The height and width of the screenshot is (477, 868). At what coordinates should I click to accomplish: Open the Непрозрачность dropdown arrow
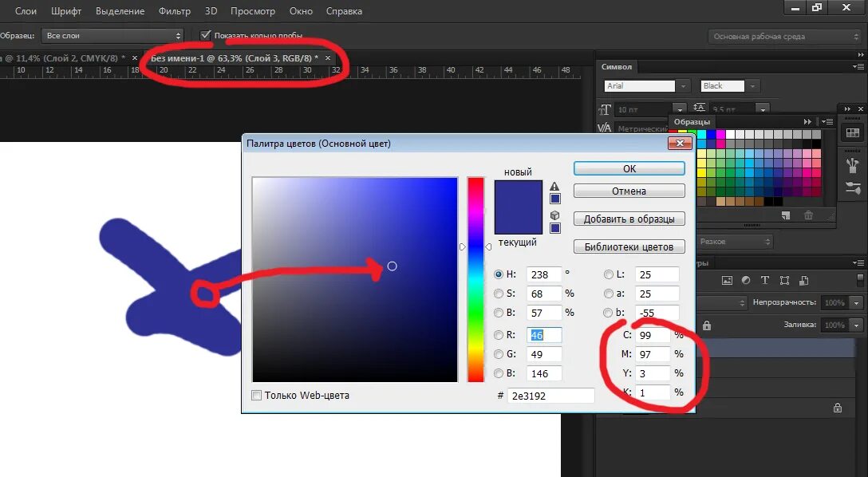pyautogui.click(x=856, y=302)
